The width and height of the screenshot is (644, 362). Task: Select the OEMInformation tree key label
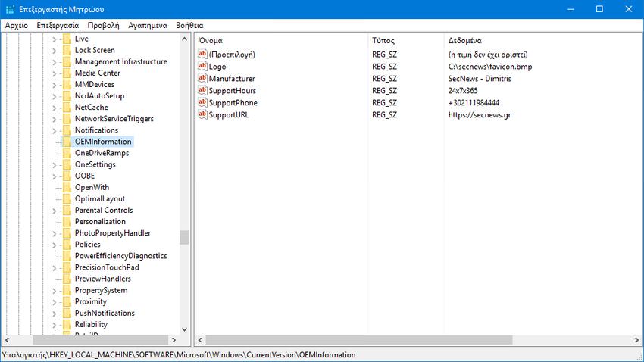[103, 142]
